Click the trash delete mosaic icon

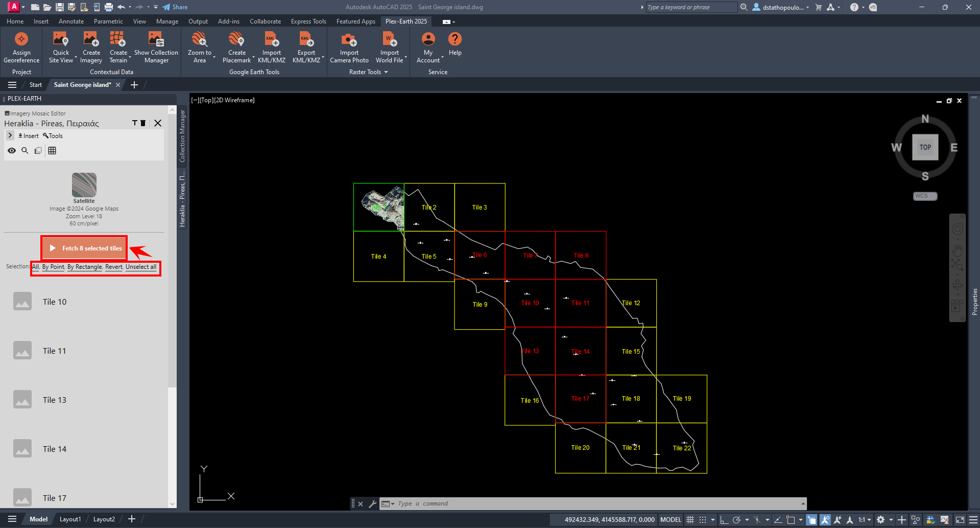(143, 123)
